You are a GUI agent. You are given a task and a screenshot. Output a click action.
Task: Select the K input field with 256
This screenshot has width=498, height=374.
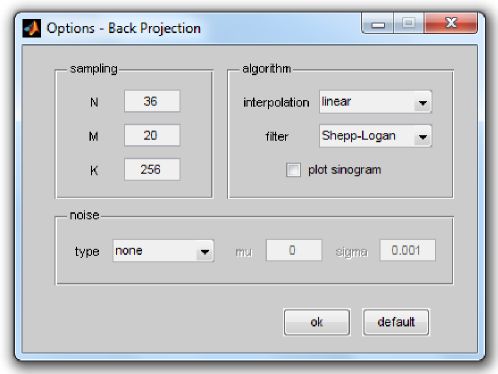point(152,169)
